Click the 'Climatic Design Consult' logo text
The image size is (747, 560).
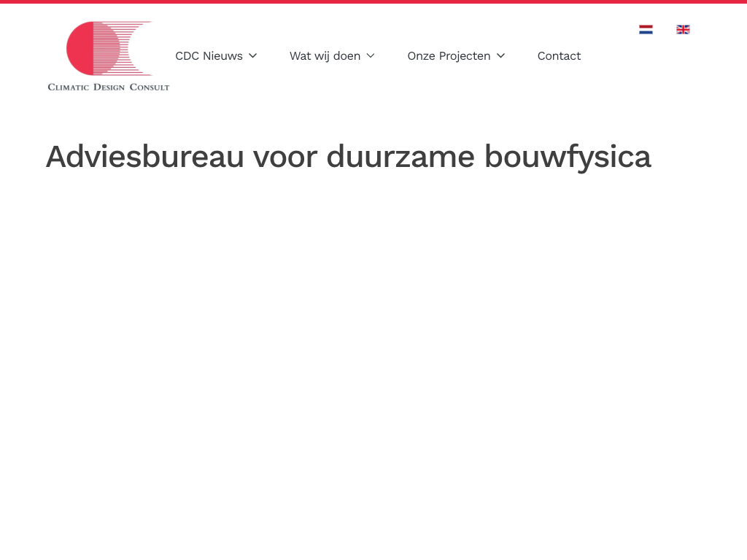[x=108, y=87]
